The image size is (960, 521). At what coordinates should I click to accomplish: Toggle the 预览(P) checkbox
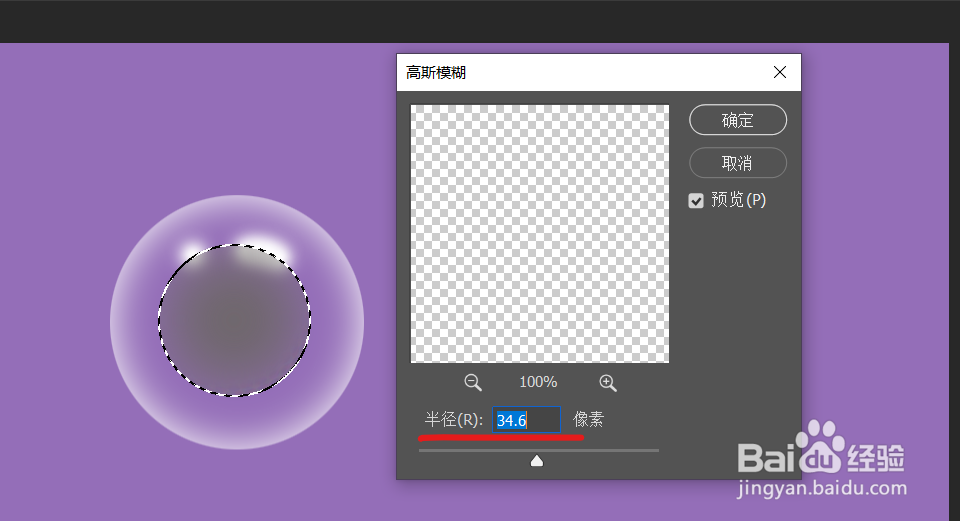696,201
